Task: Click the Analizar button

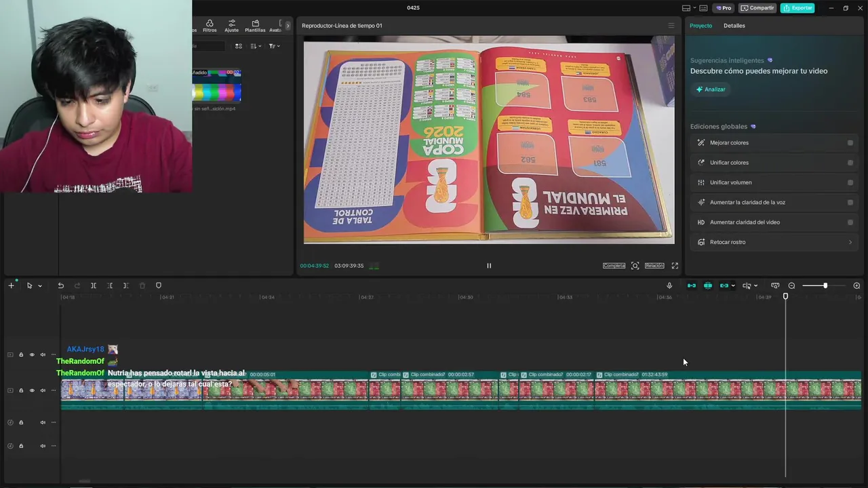Action: 711,89
